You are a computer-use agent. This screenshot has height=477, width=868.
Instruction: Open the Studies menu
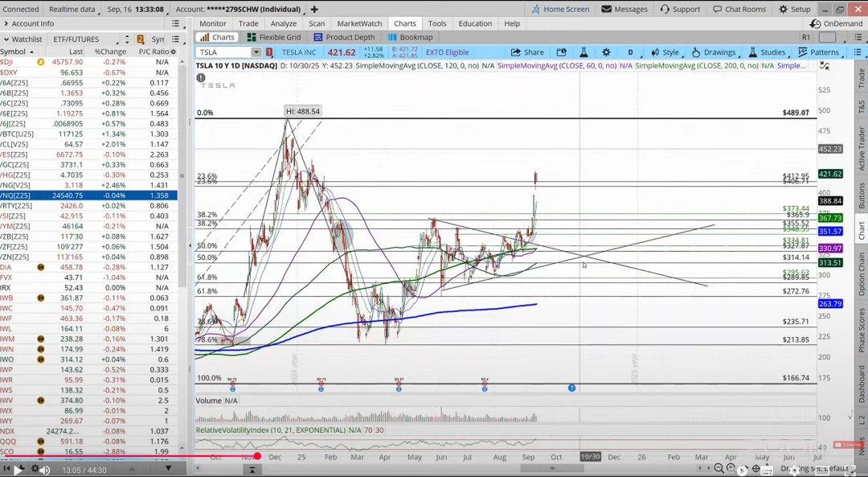(767, 52)
